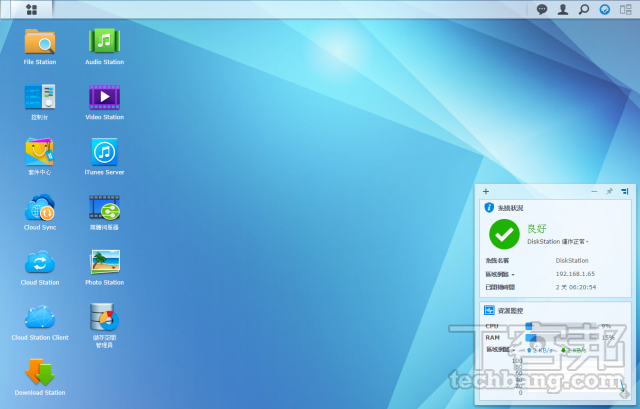Open the Package Center icon
The height and width of the screenshot is (409, 640).
click(x=40, y=152)
